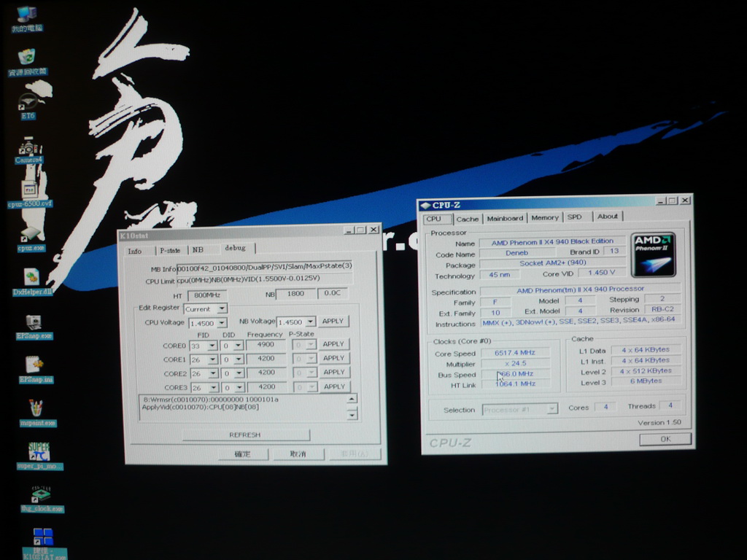Click the CPU-Z title bar icon
Screen dimensions: 747x560
pos(425,206)
